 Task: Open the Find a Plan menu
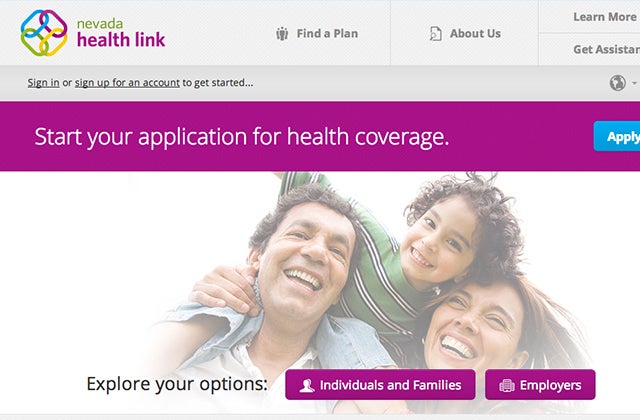click(317, 33)
